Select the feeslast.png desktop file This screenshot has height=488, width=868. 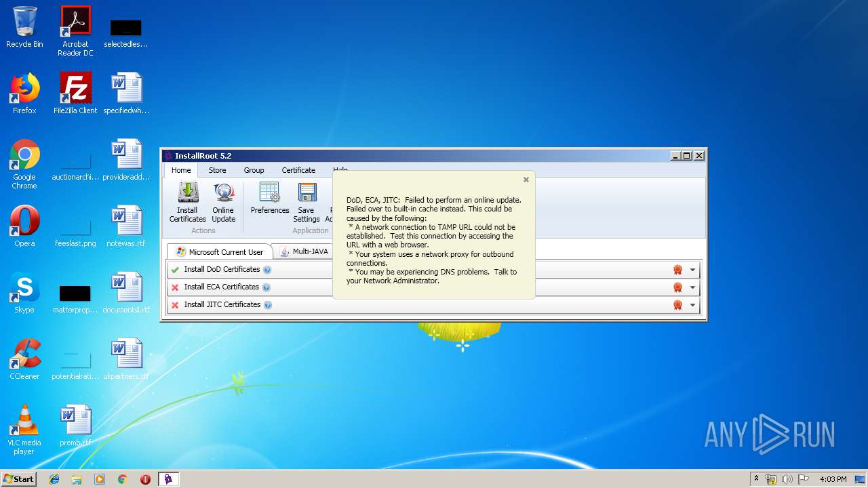[x=75, y=230]
